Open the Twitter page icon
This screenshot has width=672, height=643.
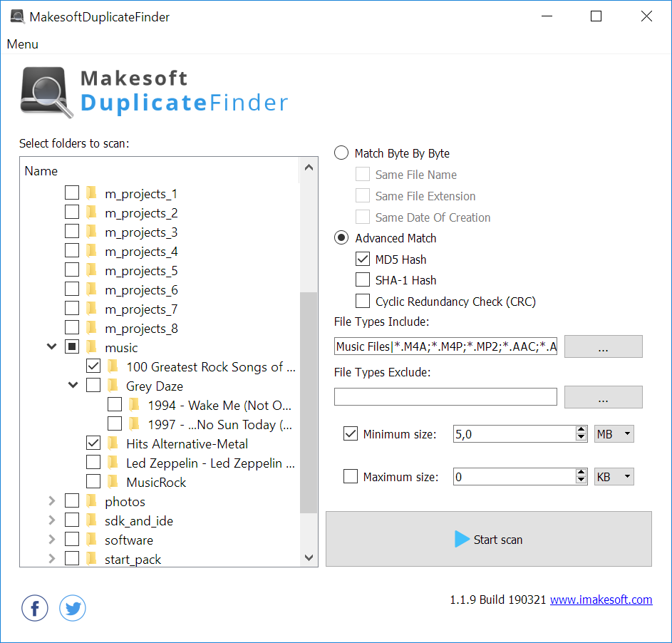tap(73, 608)
